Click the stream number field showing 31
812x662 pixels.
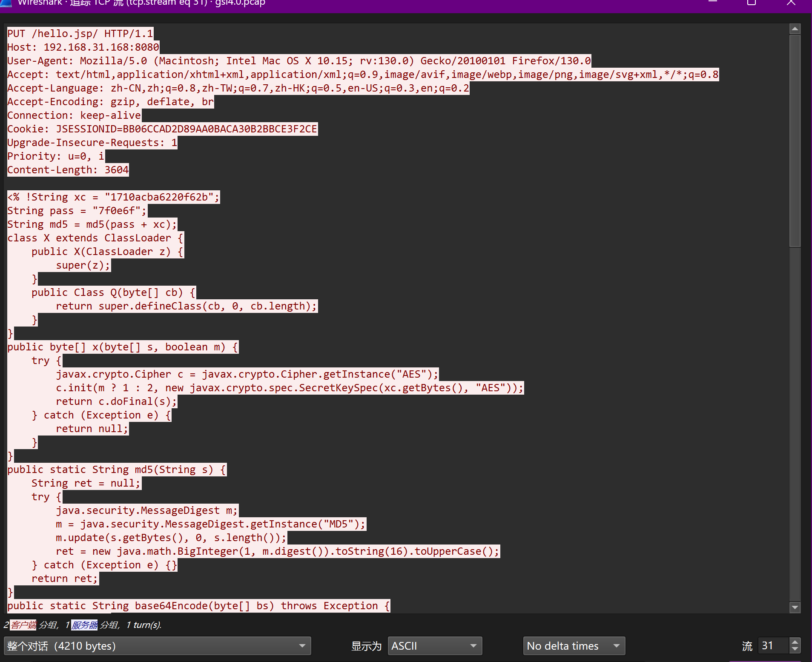pyautogui.click(x=773, y=646)
